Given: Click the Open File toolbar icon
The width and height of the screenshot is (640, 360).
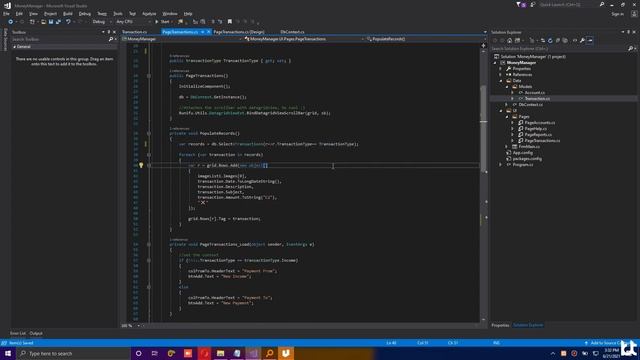Looking at the screenshot, I should 43,22.
